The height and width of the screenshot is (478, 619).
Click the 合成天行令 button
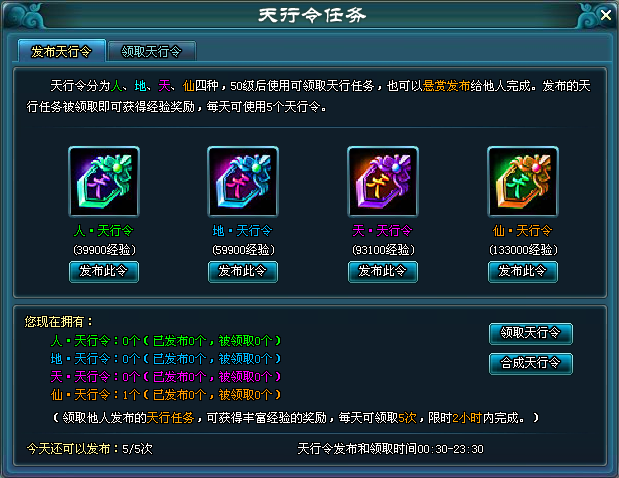(531, 363)
